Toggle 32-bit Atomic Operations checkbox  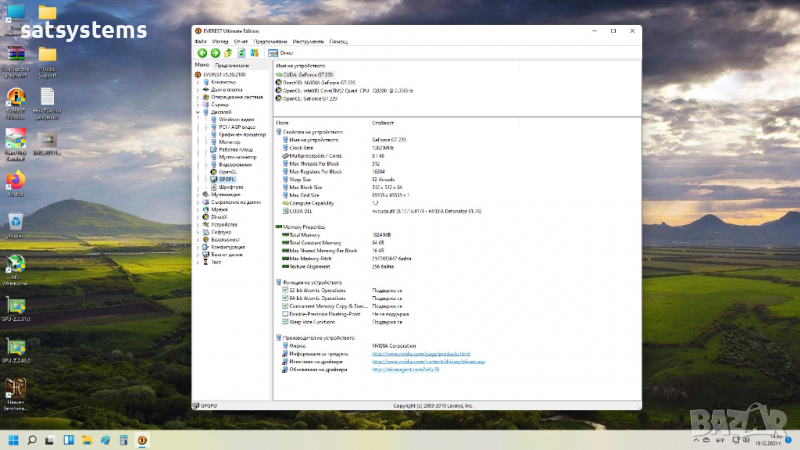pos(285,291)
